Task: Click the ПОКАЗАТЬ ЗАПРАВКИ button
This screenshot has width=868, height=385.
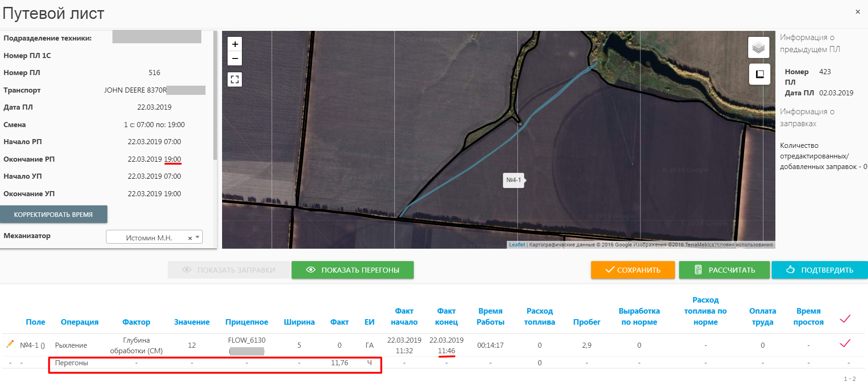Action: tap(229, 270)
